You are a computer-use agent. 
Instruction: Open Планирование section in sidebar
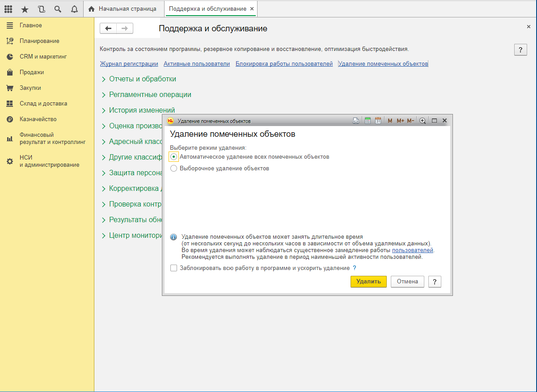(x=39, y=41)
